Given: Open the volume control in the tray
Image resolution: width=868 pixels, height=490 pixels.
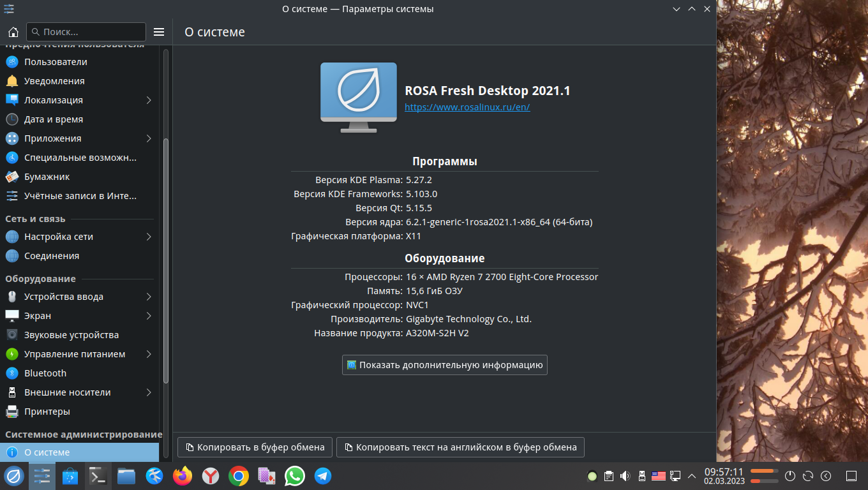Looking at the screenshot, I should 625,476.
